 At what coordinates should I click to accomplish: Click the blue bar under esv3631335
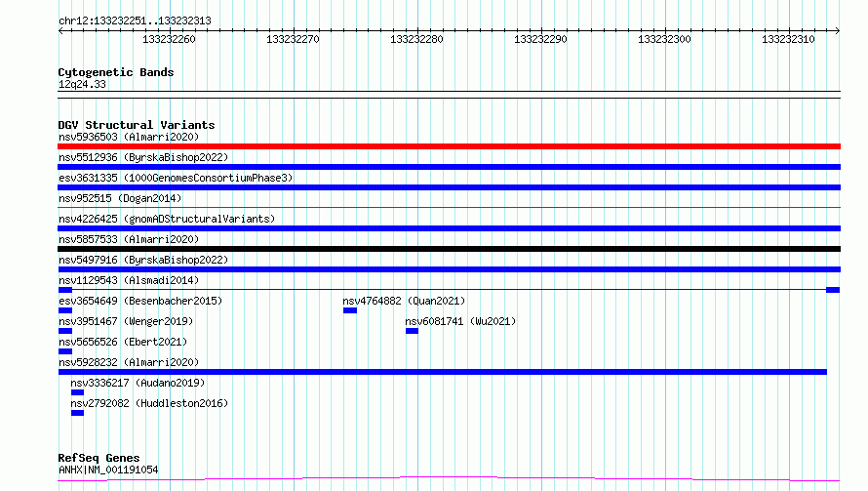coord(449,187)
